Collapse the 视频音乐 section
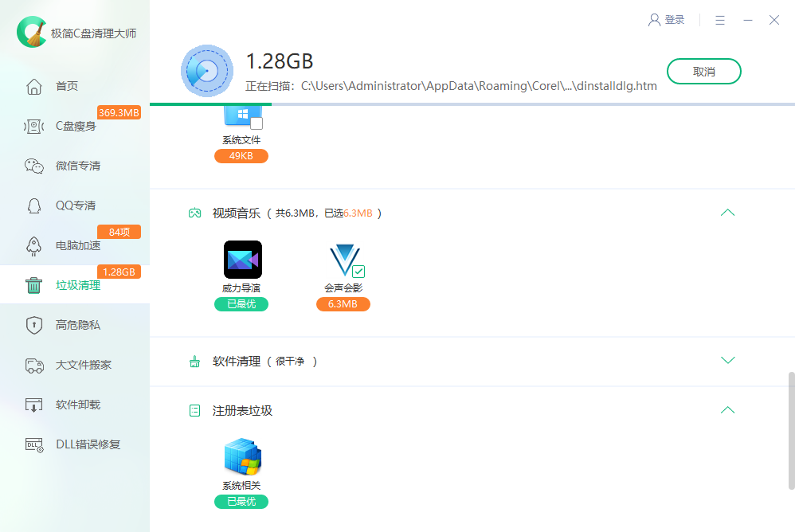795x532 pixels. (x=727, y=213)
